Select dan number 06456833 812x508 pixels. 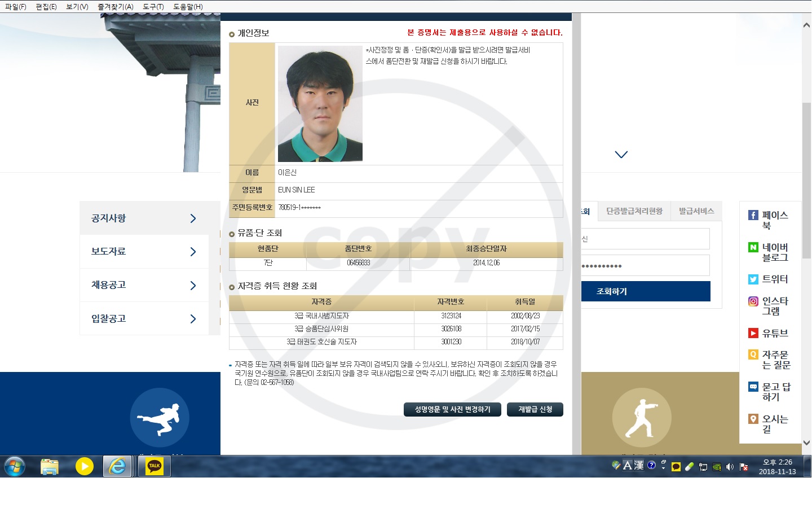coord(358,263)
